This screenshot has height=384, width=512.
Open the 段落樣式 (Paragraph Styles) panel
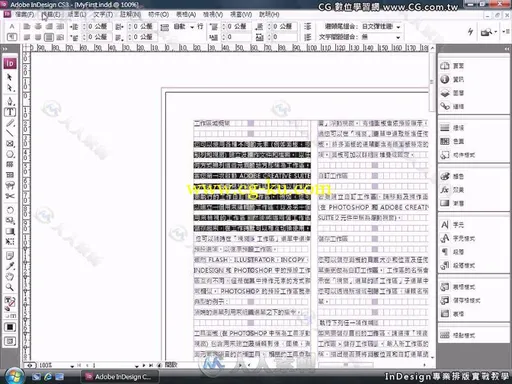tap(458, 265)
